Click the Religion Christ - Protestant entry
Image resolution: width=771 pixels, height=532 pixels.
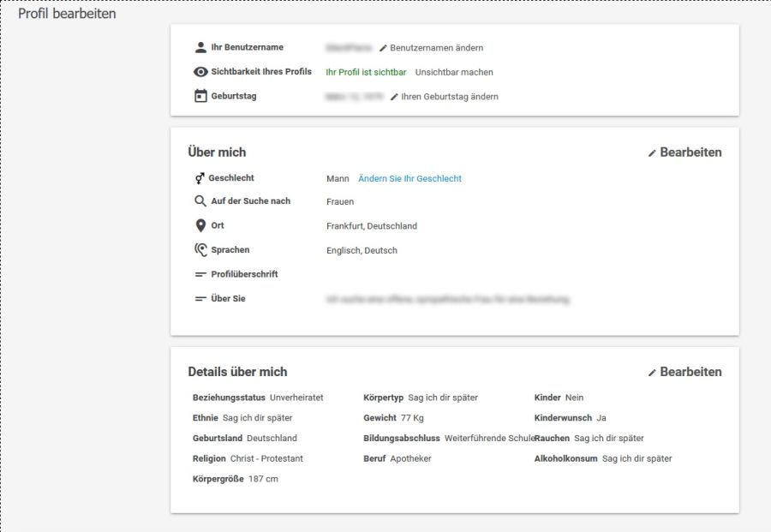pyautogui.click(x=248, y=458)
